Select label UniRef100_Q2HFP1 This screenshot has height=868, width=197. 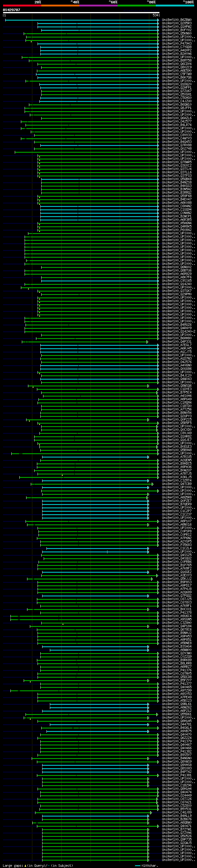coord(177,88)
